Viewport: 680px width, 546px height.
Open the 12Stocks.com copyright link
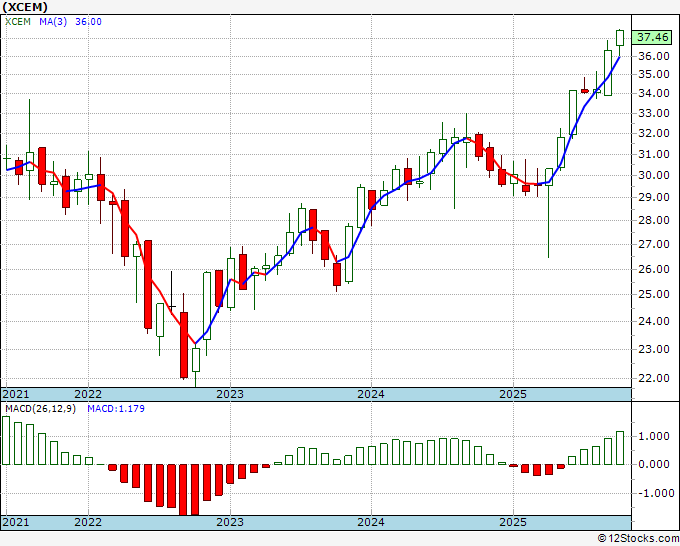tap(638, 539)
